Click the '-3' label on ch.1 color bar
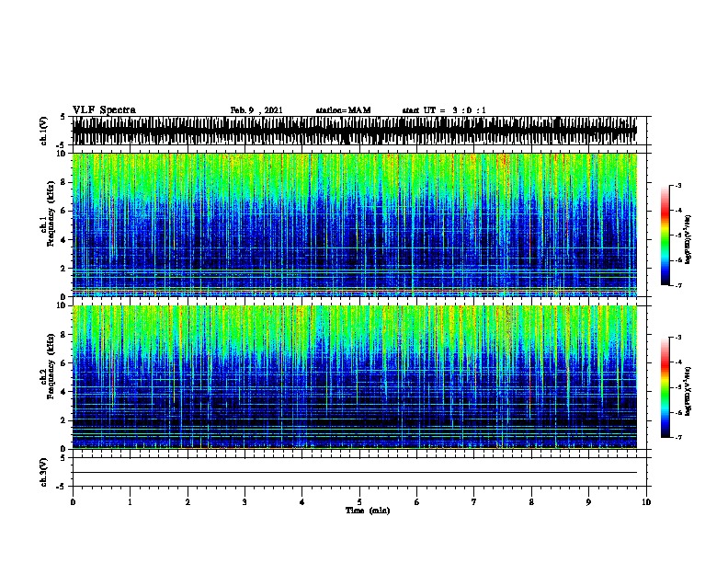This screenshot has height=563, width=728. click(x=677, y=185)
